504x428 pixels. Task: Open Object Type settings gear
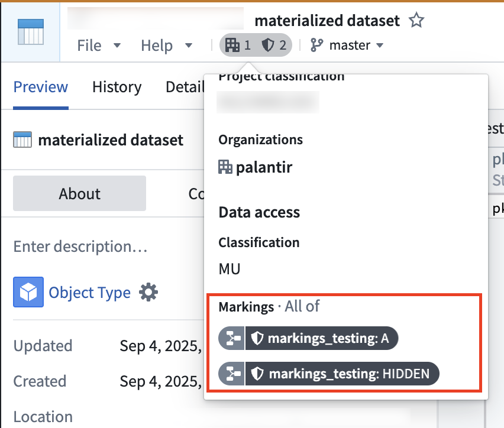[148, 292]
